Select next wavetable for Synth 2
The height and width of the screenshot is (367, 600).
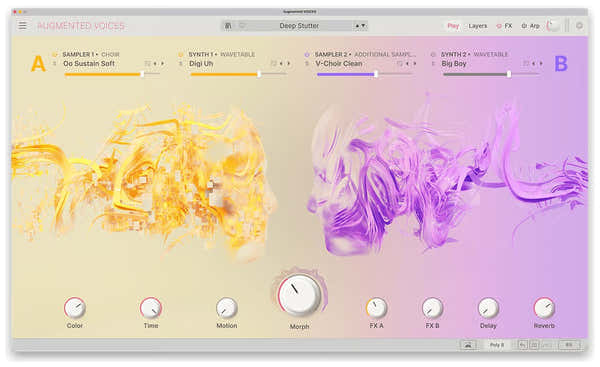click(541, 64)
